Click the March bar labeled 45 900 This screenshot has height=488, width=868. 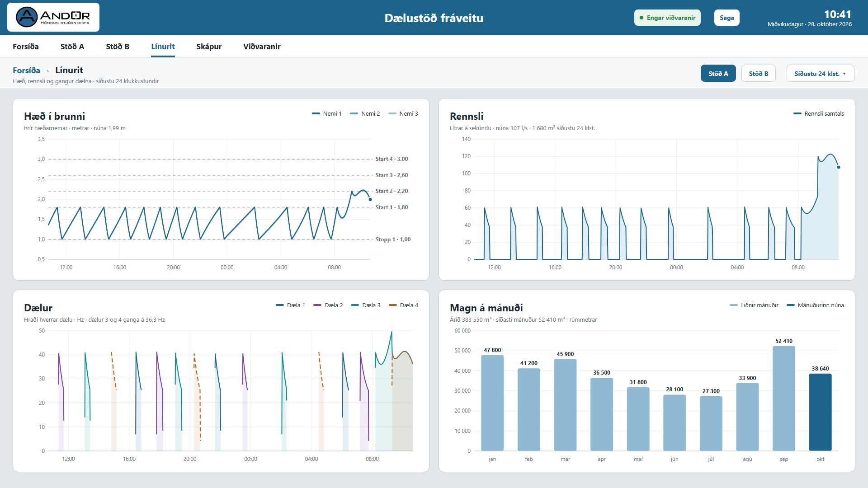[x=565, y=405]
